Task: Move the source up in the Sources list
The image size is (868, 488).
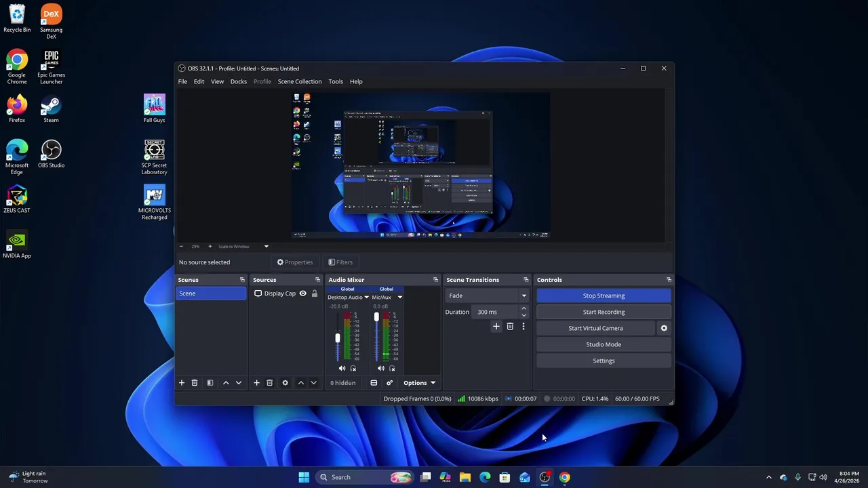Action: pos(301,383)
